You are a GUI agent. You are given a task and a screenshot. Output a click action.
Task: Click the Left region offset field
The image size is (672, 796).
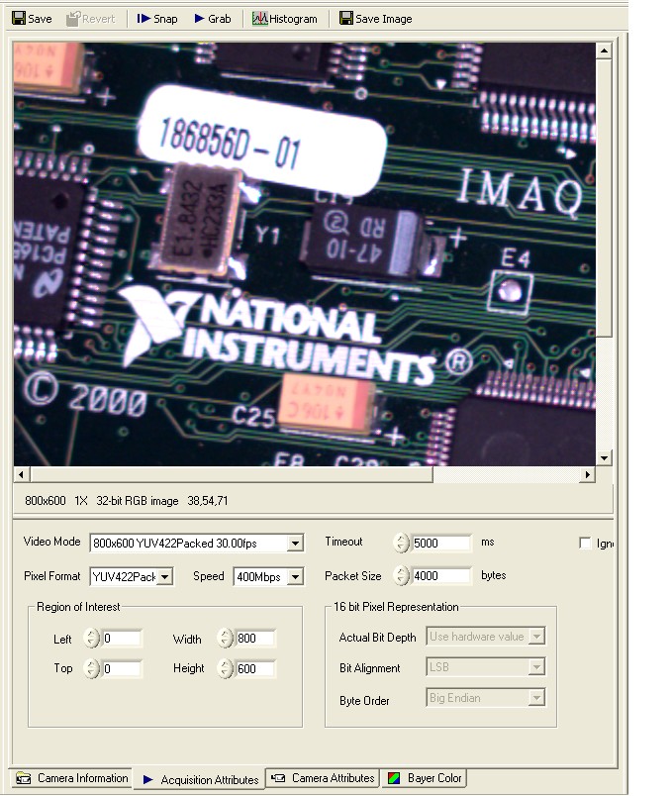click(122, 639)
